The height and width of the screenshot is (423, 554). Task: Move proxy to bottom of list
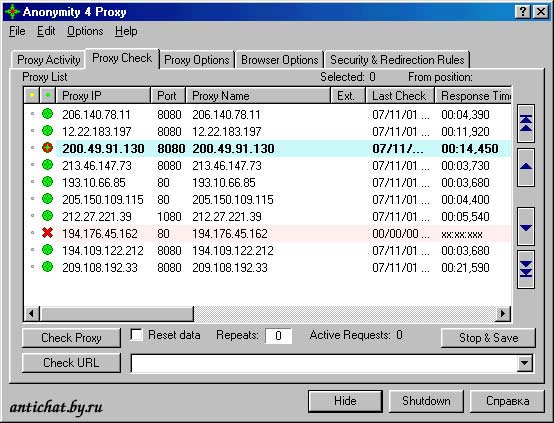[x=526, y=269]
